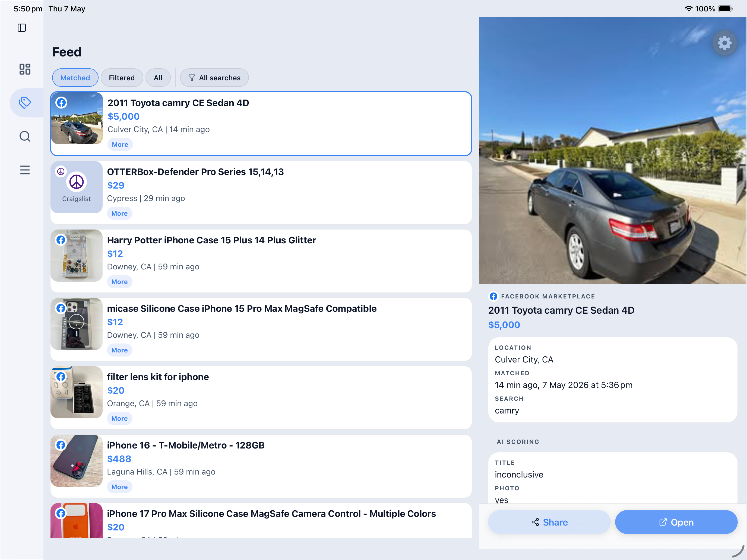Click the Toyota camry list thumbnail
Image resolution: width=747 pixels, height=560 pixels.
77,119
